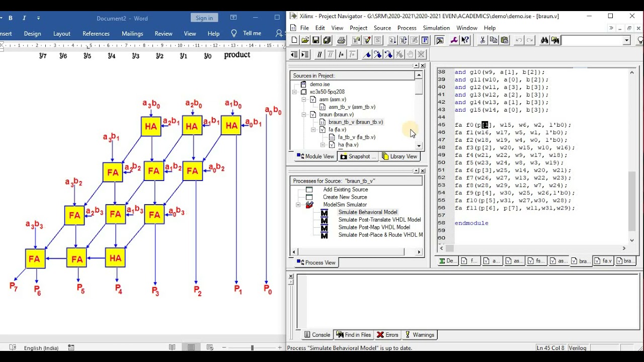Image resolution: width=644 pixels, height=362 pixels.
Task: Open the Source menu
Action: (x=382, y=28)
